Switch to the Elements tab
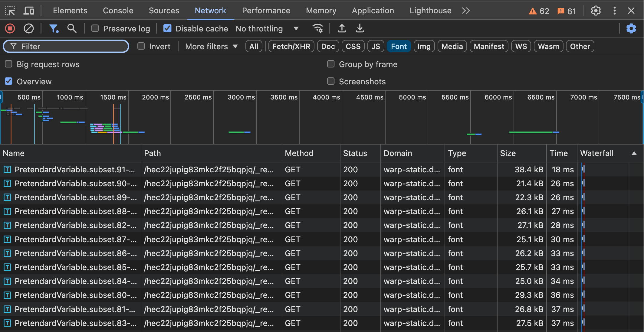 coord(70,11)
